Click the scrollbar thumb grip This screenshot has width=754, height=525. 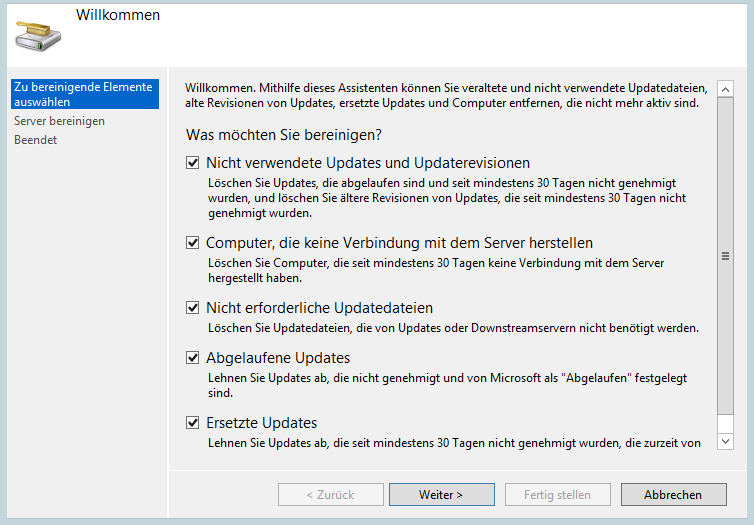[x=725, y=256]
